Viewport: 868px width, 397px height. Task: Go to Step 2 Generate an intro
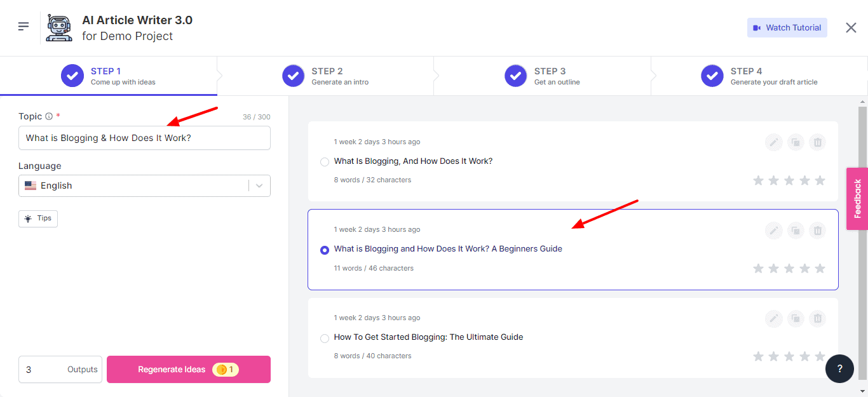click(326, 76)
